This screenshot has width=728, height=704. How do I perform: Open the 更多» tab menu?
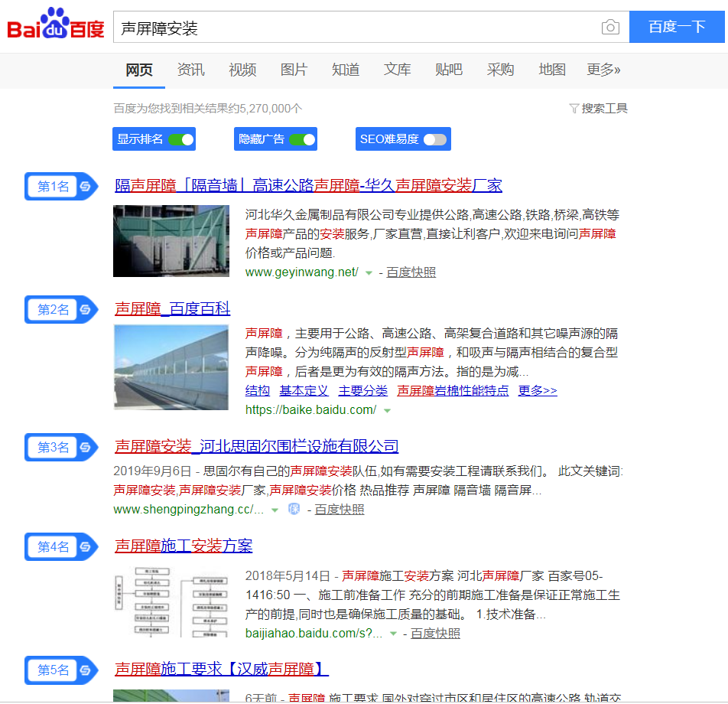(x=603, y=70)
